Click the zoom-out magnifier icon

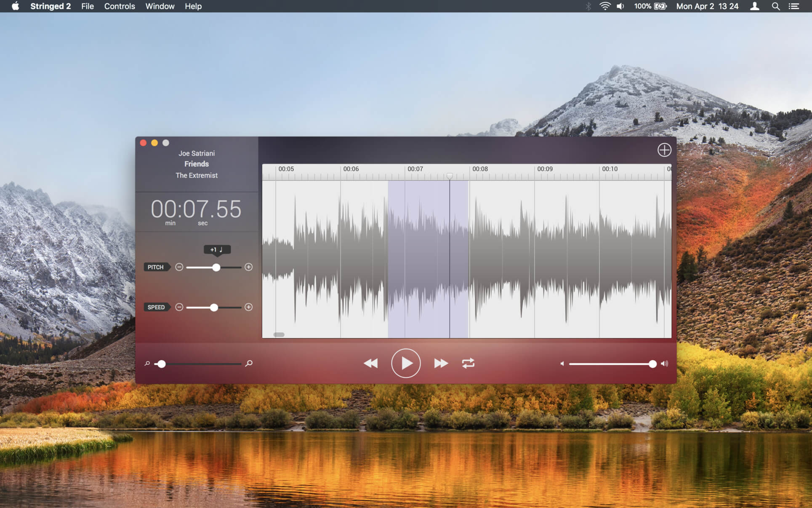coord(147,363)
